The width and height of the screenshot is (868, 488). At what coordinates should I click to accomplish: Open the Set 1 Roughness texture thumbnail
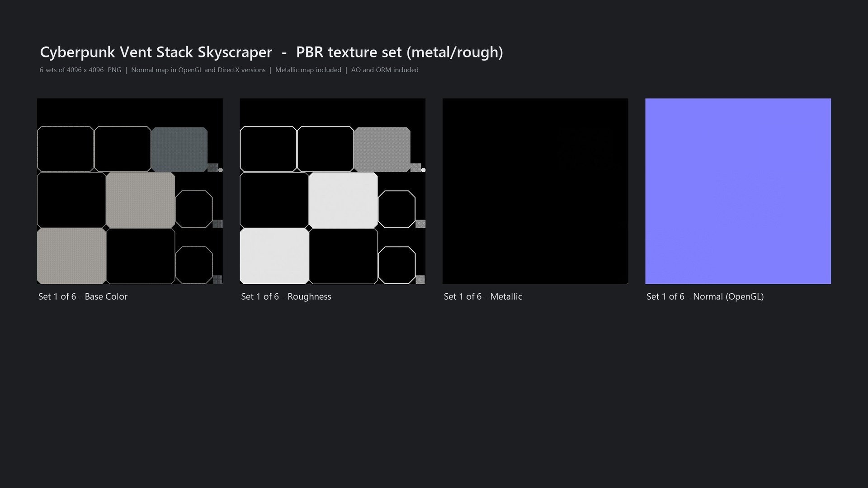tap(332, 191)
